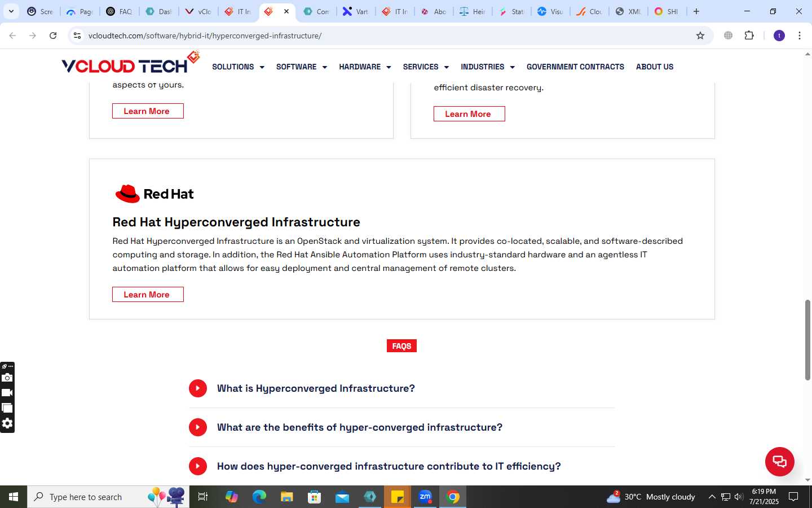Switch to the Stat browser tab
Image resolution: width=812 pixels, height=508 pixels.
tap(511, 11)
